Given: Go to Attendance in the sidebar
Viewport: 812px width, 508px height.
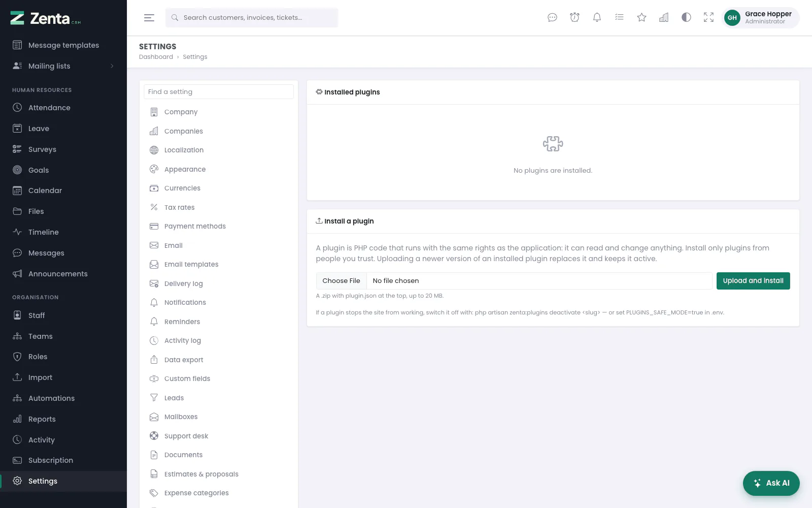Looking at the screenshot, I should 63,108.
